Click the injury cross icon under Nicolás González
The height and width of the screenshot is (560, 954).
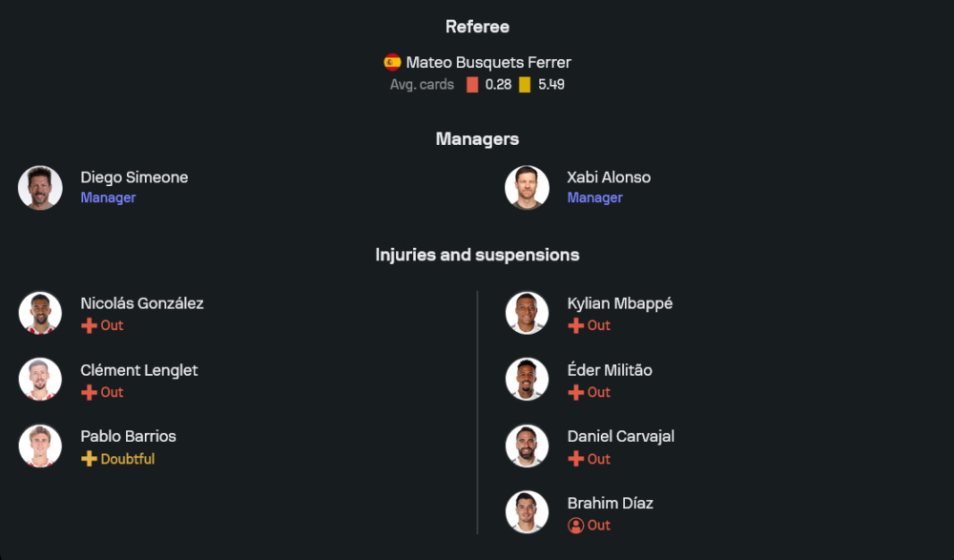point(89,325)
